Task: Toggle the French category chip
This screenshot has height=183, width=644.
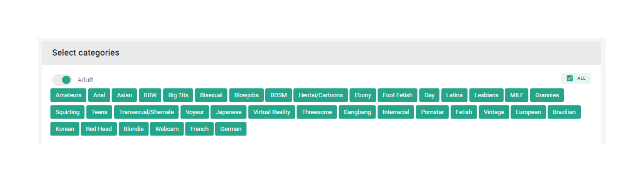Action: [x=199, y=129]
